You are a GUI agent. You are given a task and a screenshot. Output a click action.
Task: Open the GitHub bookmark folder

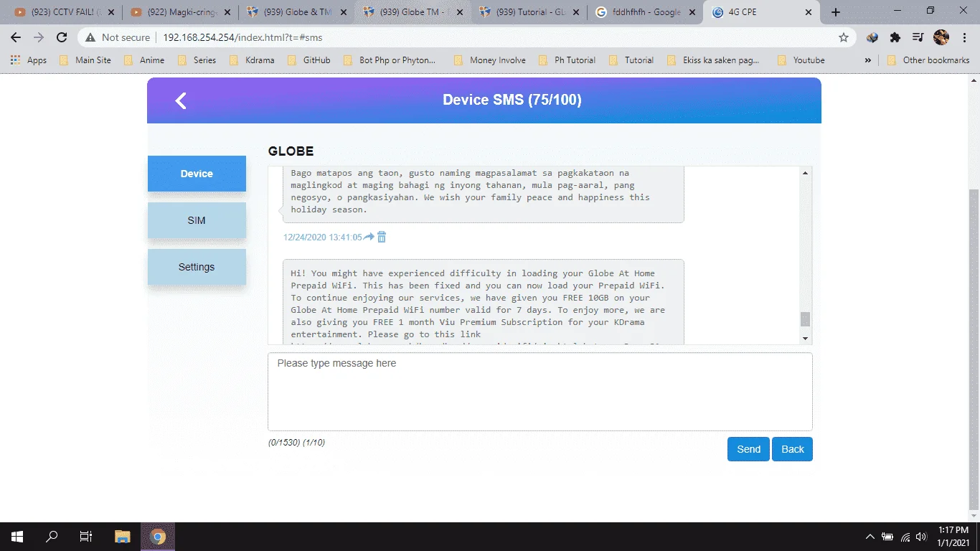[308, 60]
